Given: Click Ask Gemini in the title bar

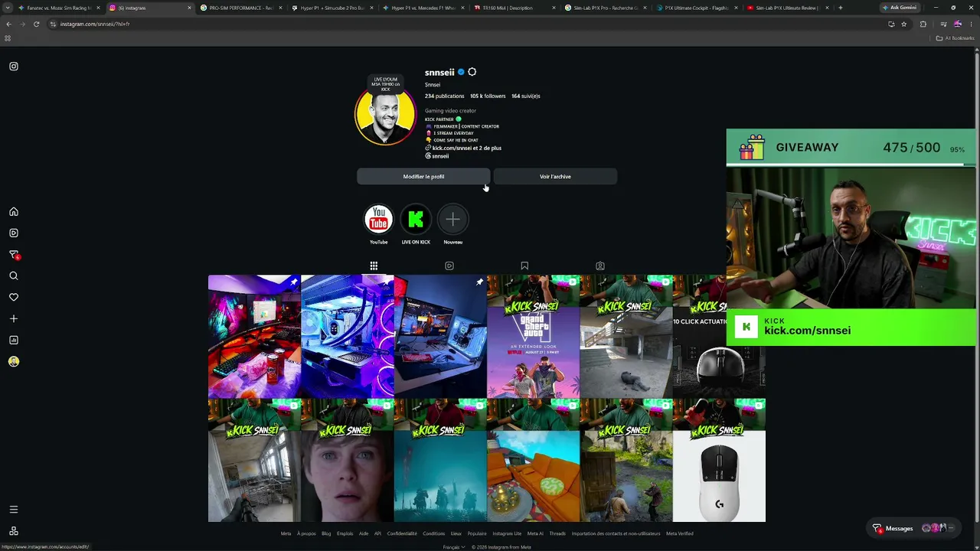Looking at the screenshot, I should coord(900,8).
